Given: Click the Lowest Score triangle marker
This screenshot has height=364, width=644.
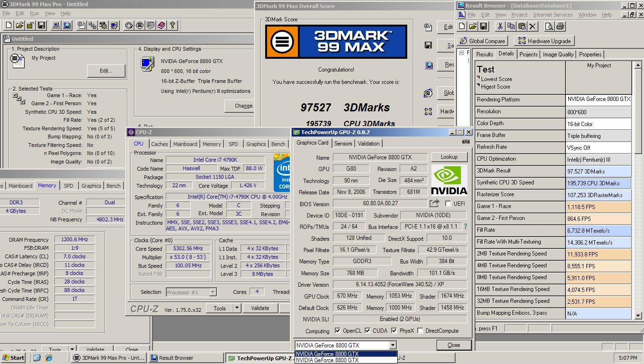Looking at the screenshot, I should 478,78.
